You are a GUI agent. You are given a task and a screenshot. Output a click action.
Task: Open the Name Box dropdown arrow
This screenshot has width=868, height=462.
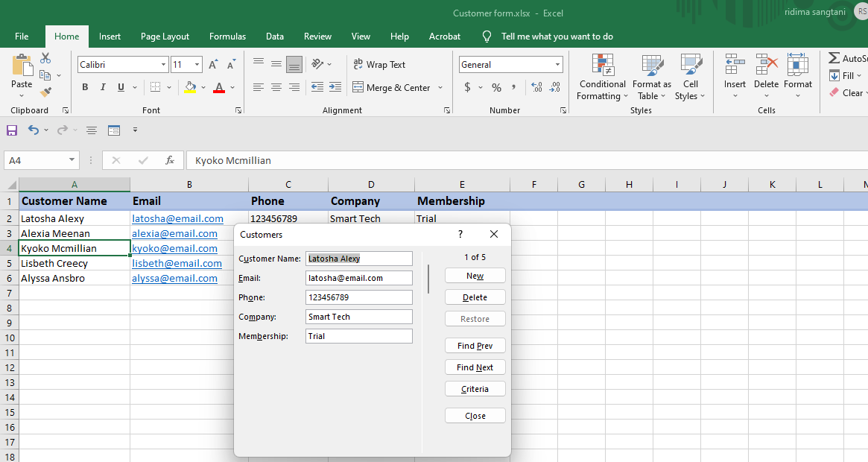click(x=72, y=160)
